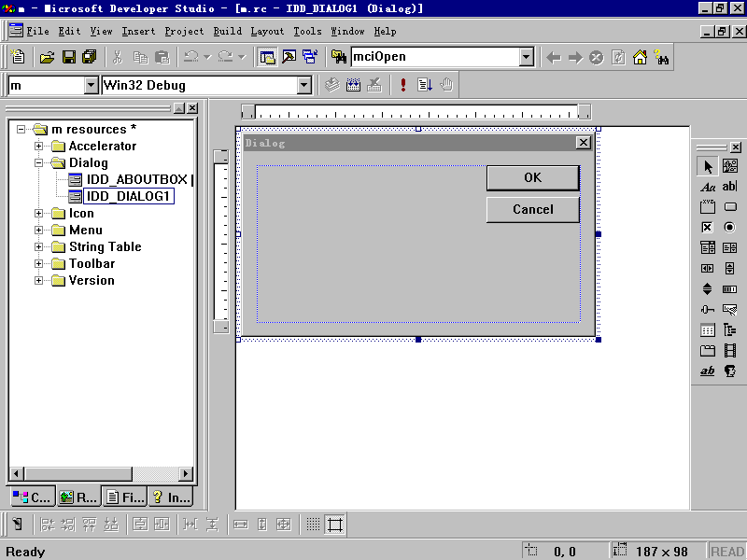747x560 pixels.
Task: Open the File menu
Action: pyautogui.click(x=37, y=32)
